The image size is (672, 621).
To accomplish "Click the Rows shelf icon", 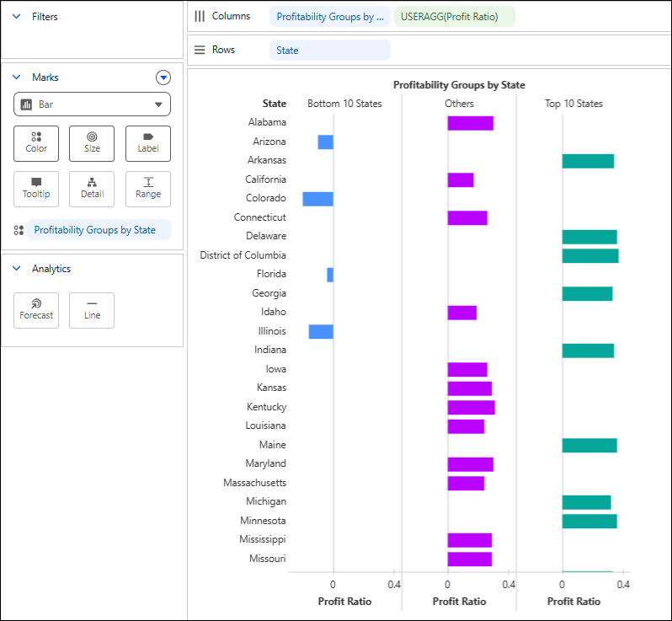I will coord(200,50).
